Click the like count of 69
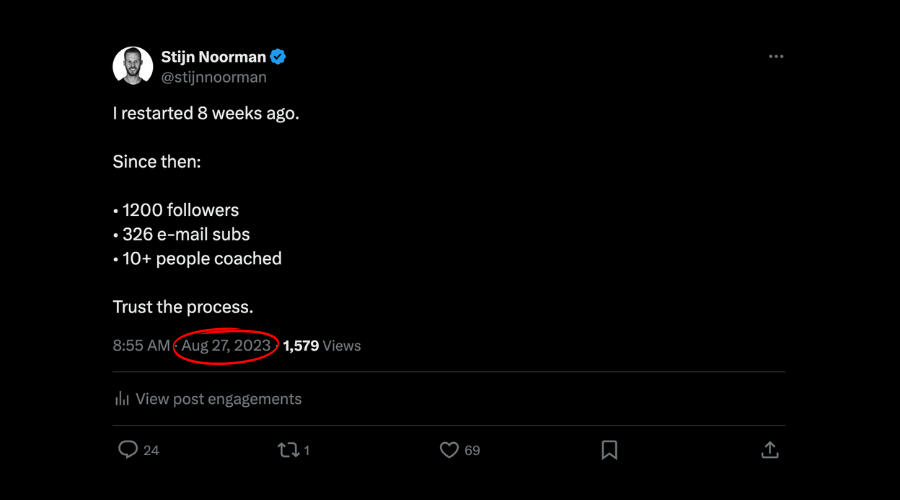900x500 pixels. click(x=472, y=451)
